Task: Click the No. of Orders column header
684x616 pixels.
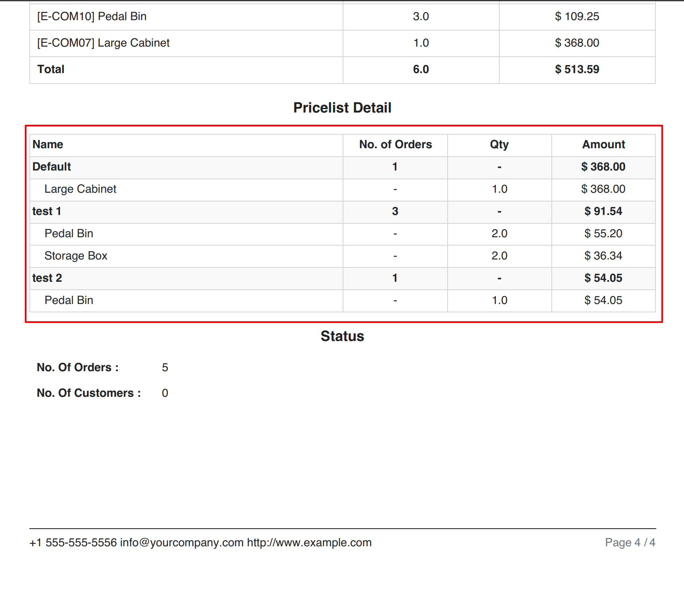Action: [x=395, y=144]
